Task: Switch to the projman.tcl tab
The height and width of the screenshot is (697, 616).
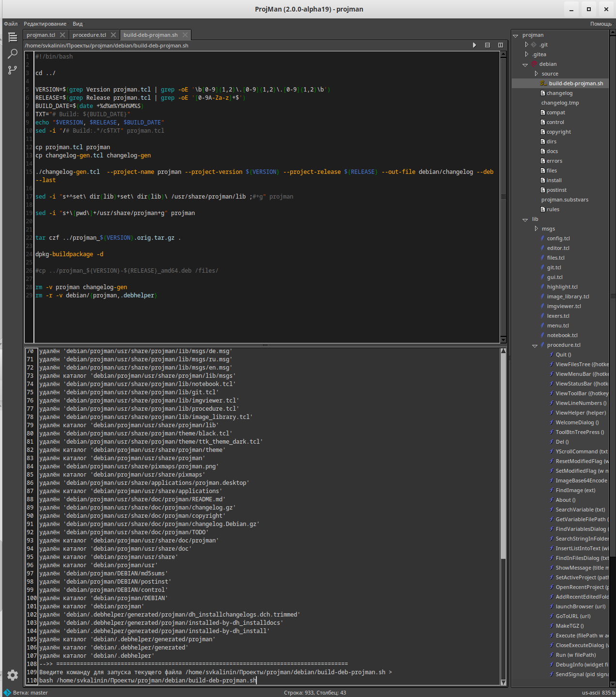Action: pos(41,34)
